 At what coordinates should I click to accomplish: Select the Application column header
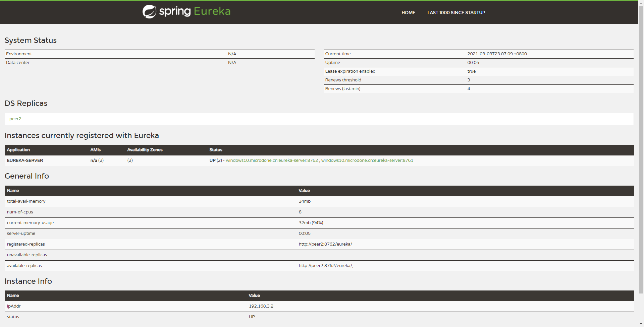(x=18, y=150)
